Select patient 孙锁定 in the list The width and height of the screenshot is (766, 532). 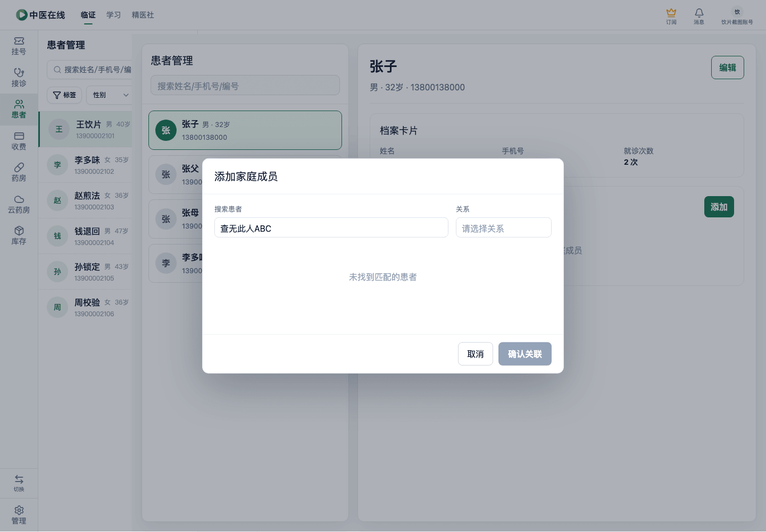[85, 272]
